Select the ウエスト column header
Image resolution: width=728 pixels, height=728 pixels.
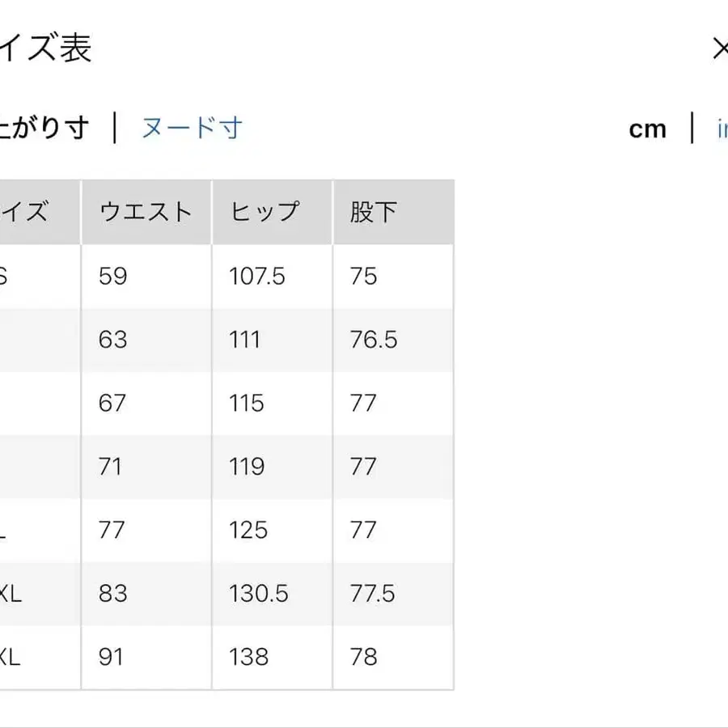click(x=146, y=210)
